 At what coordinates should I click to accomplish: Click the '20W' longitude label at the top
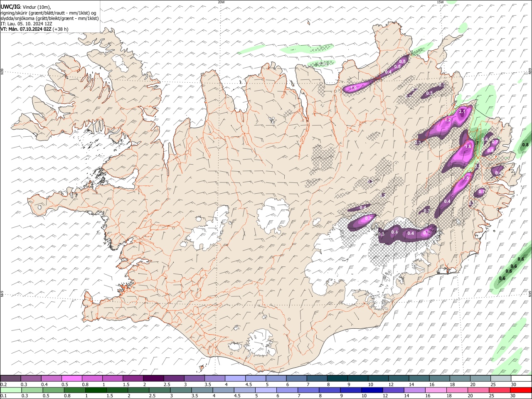[221, 2]
